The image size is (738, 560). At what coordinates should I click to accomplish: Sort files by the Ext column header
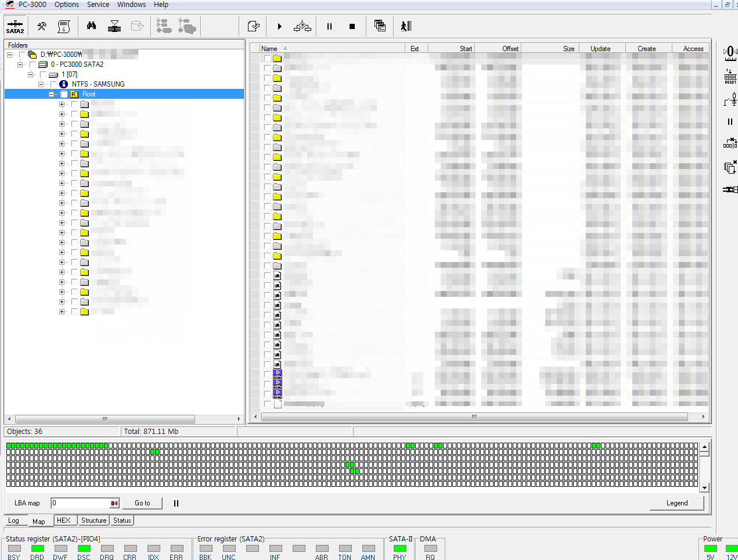pyautogui.click(x=416, y=49)
